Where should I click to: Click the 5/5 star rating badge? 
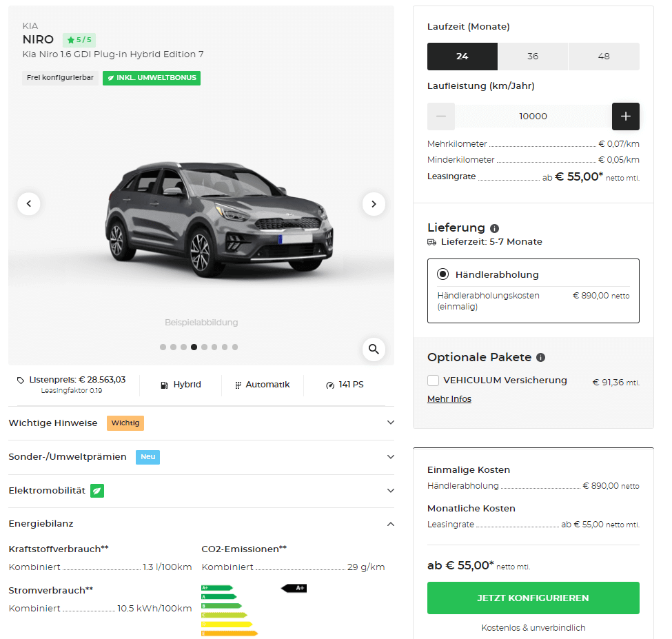coord(79,40)
